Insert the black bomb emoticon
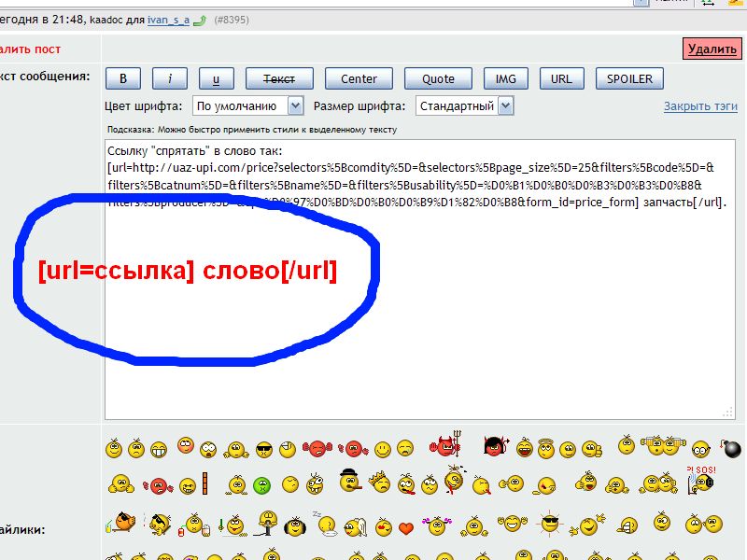 pos(731,449)
